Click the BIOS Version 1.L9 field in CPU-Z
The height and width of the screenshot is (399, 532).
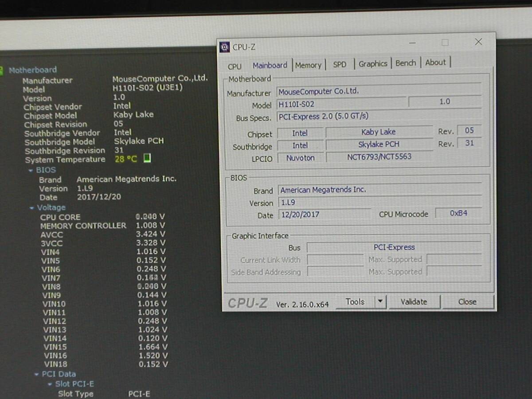coord(380,202)
